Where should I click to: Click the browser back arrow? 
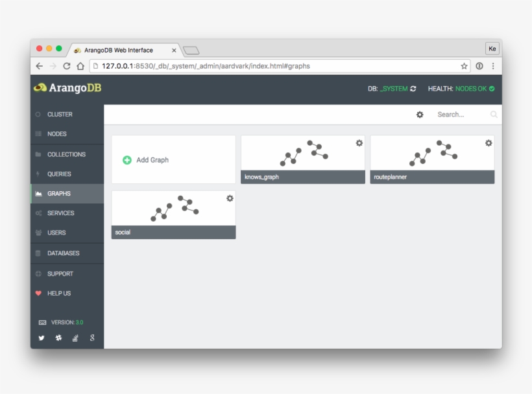[x=40, y=66]
